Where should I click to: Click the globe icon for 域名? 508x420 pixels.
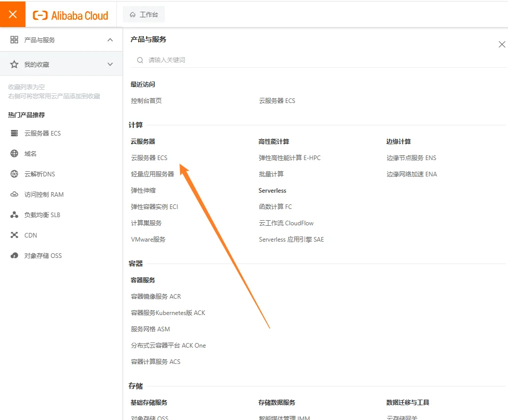pos(14,153)
